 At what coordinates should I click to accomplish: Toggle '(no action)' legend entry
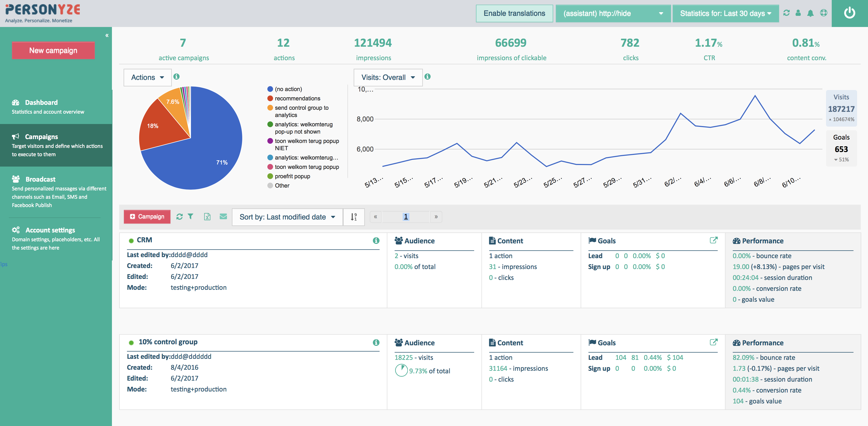pyautogui.click(x=288, y=89)
